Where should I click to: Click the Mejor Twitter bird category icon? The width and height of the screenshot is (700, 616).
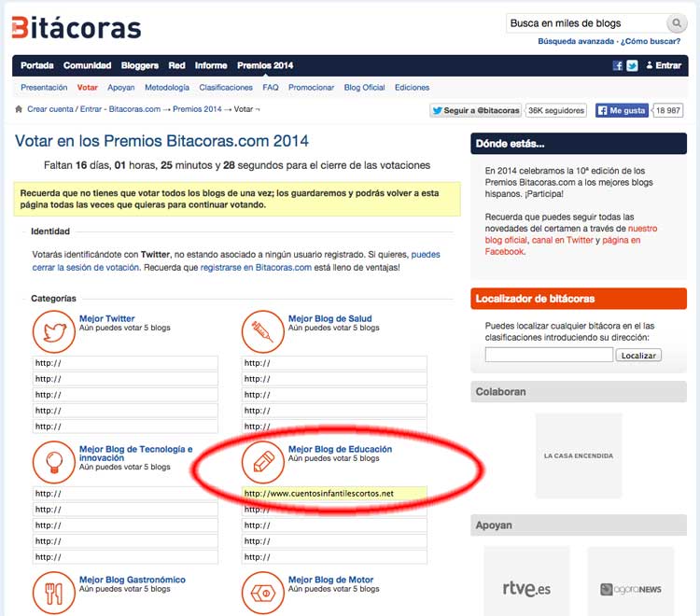point(54,331)
